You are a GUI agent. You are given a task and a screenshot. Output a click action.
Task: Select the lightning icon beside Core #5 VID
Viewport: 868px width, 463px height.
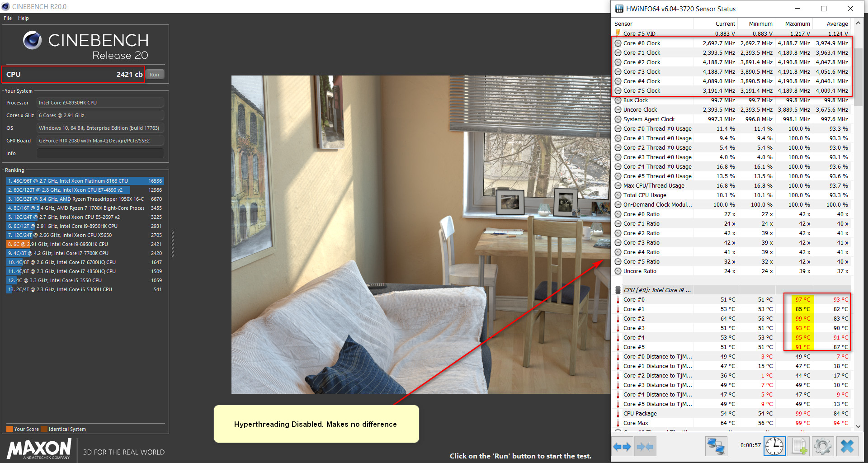pos(618,33)
